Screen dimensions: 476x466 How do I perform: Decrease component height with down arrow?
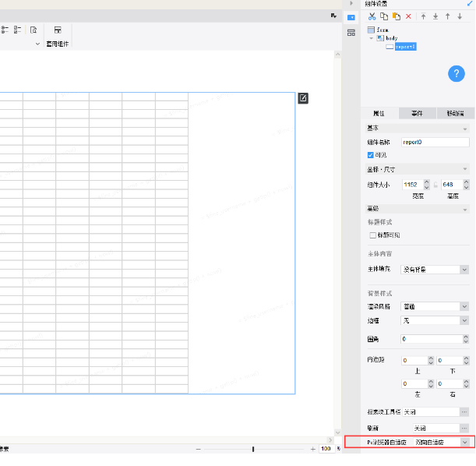[467, 187]
